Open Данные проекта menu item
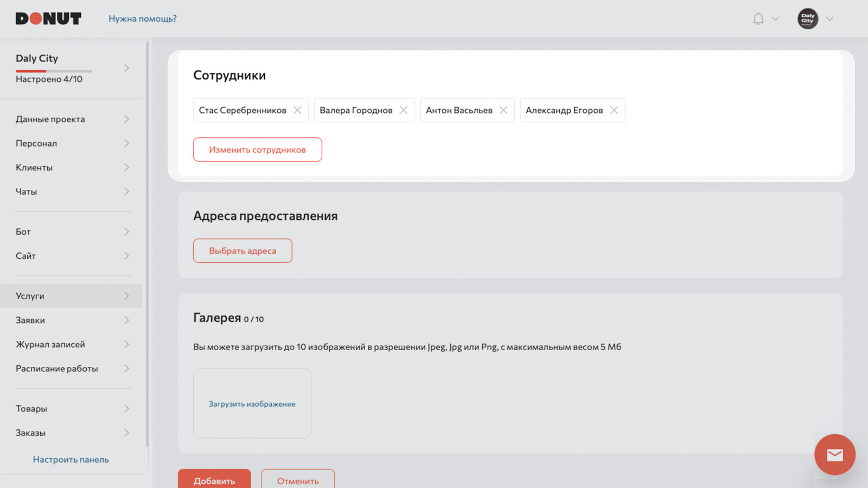 click(x=71, y=119)
